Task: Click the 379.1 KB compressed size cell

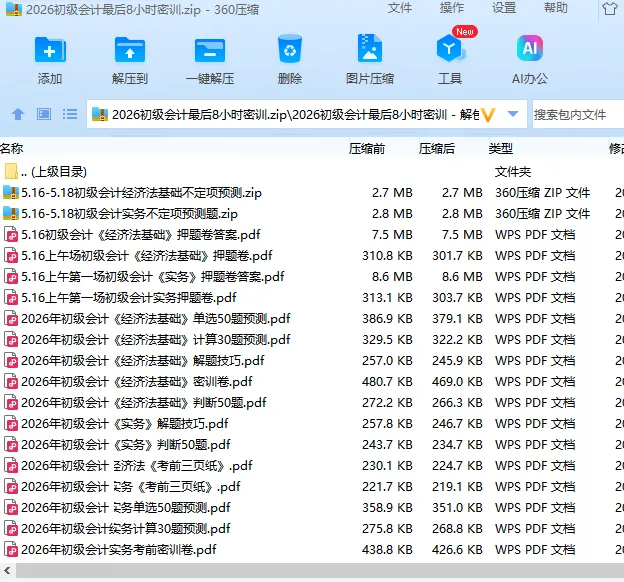Action: [x=457, y=318]
